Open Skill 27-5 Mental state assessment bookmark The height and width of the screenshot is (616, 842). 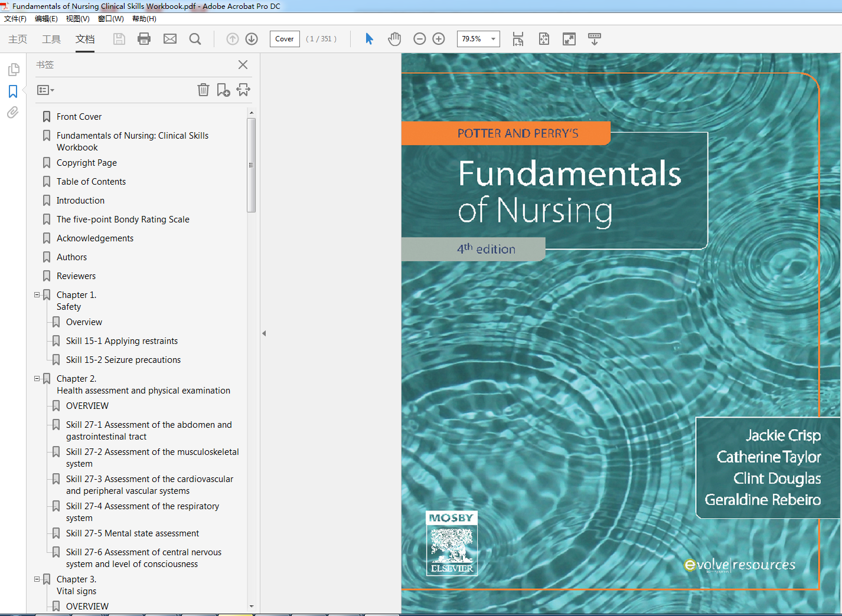point(132,533)
